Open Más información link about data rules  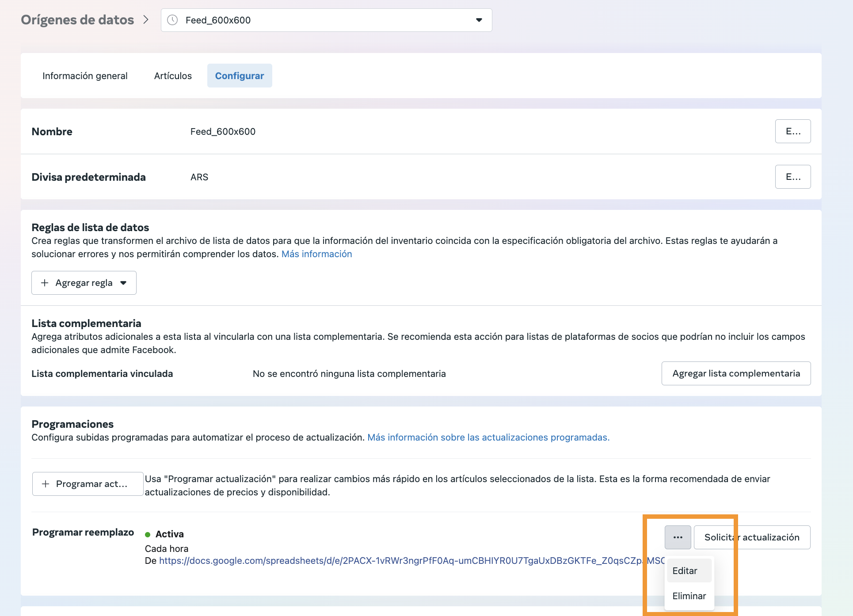[316, 254]
